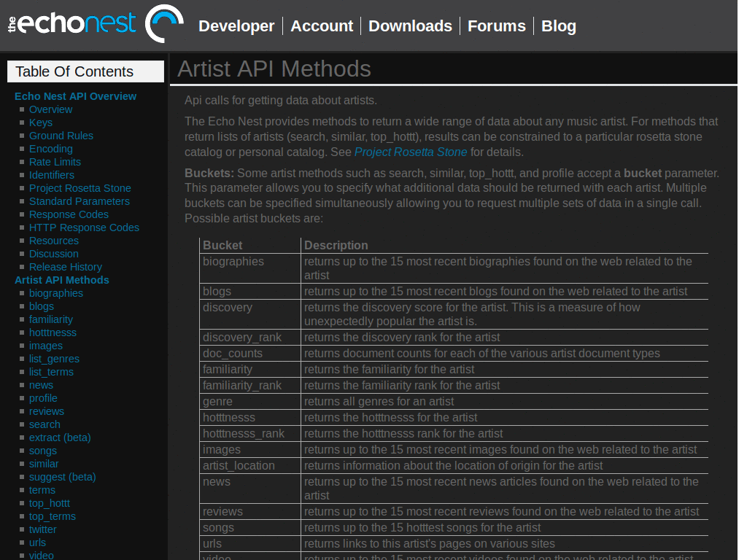The image size is (747, 560).
Task: Select 'returns all genres for an artist' text
Action: click(x=379, y=402)
